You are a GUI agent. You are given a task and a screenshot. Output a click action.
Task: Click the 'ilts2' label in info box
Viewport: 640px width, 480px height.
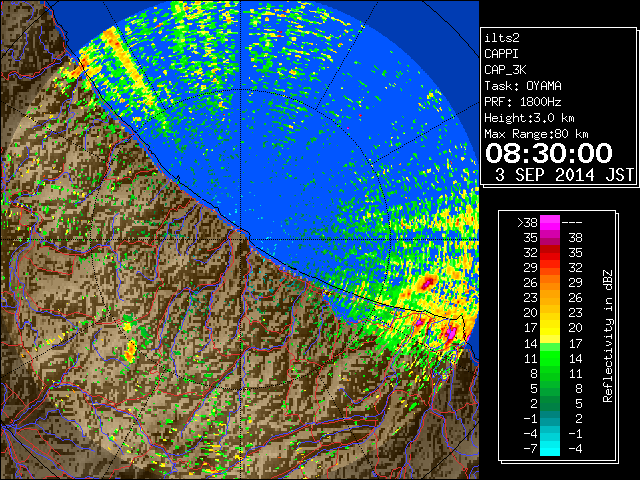coord(502,38)
